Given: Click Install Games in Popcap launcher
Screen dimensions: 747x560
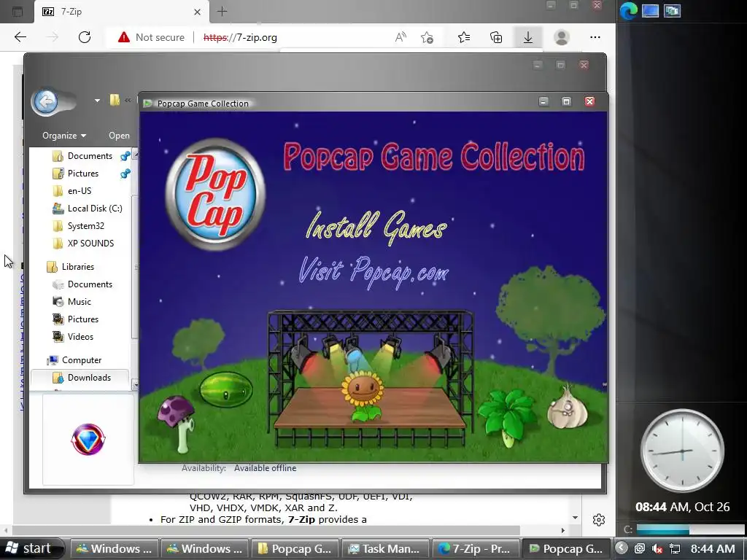Looking at the screenshot, I should click(376, 227).
